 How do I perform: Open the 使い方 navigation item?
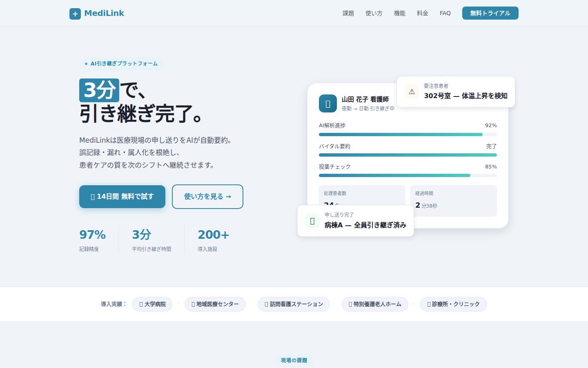pyautogui.click(x=374, y=13)
